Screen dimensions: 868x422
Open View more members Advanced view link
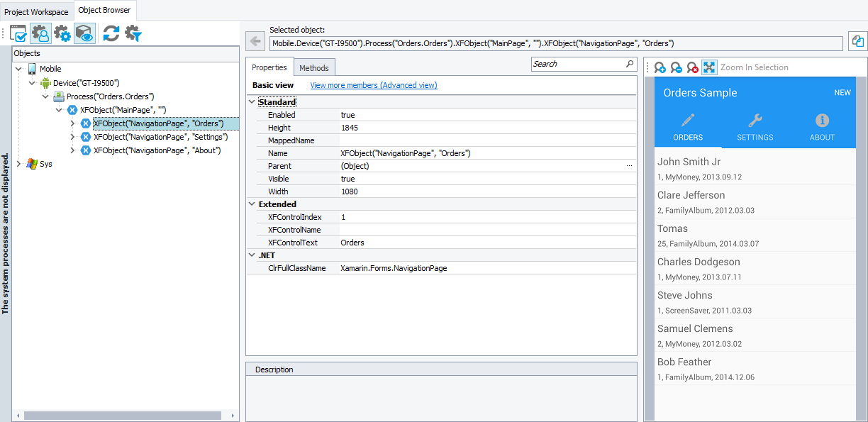(x=373, y=84)
